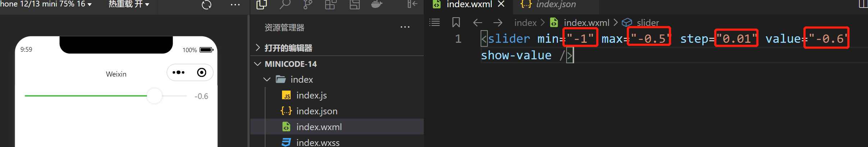Viewport: 868px width, 147px height.
Task: Open the source control icon
Action: (x=308, y=5)
